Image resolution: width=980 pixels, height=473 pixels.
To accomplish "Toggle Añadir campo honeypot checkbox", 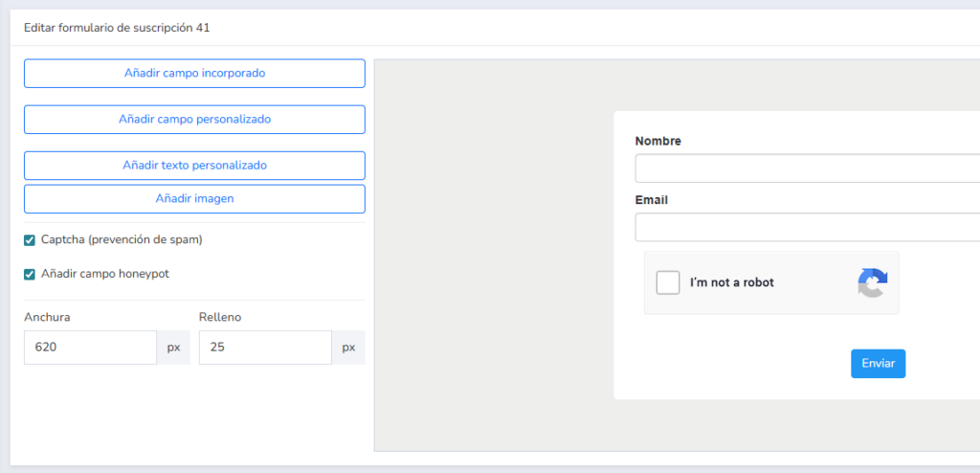I will pos(30,274).
